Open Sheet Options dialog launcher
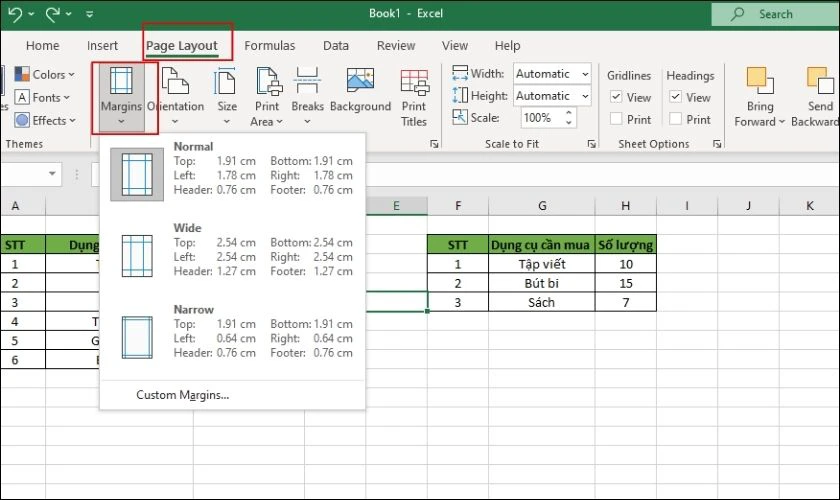The image size is (840, 500). pos(717,144)
